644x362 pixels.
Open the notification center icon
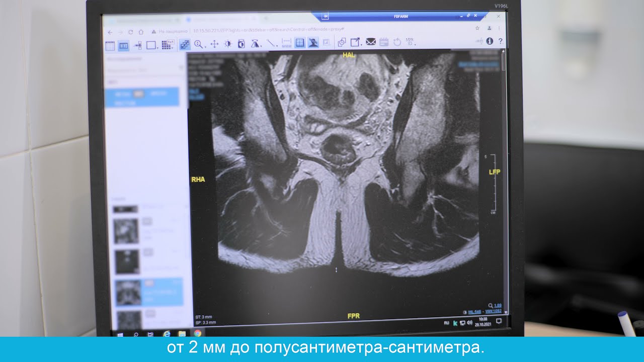[x=499, y=321]
